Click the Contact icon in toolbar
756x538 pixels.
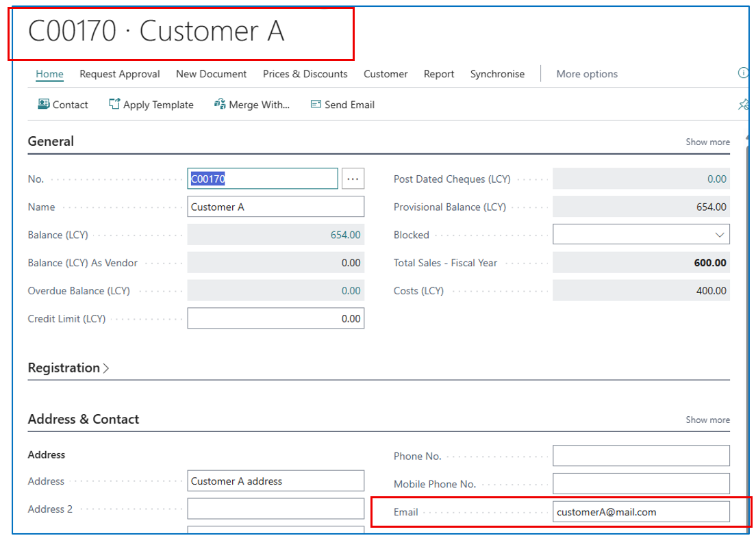(x=44, y=104)
